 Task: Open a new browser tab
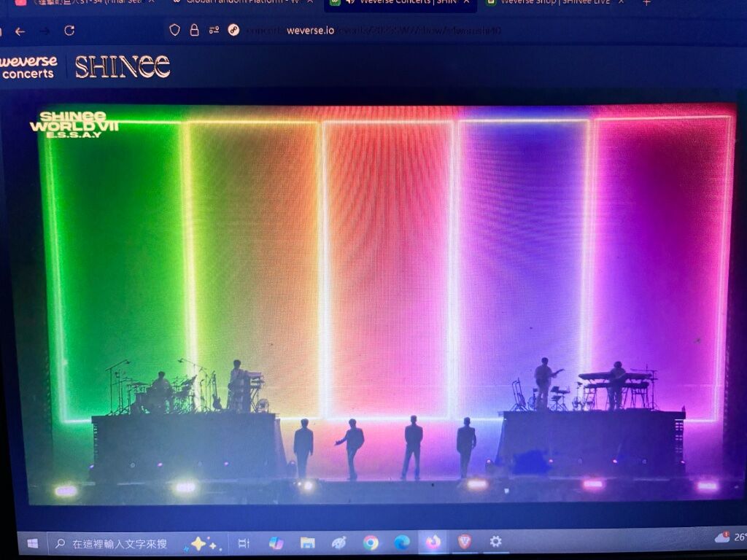[646, 3]
